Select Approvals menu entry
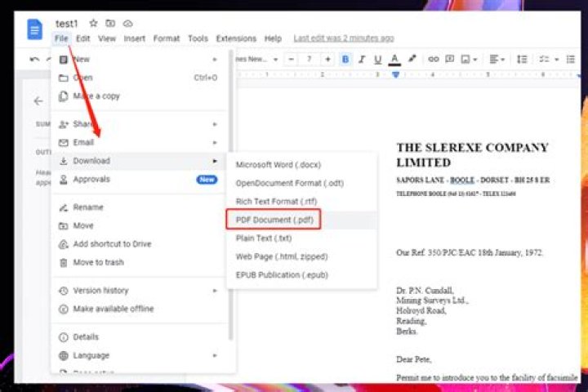The height and width of the screenshot is (392, 588). (139, 180)
